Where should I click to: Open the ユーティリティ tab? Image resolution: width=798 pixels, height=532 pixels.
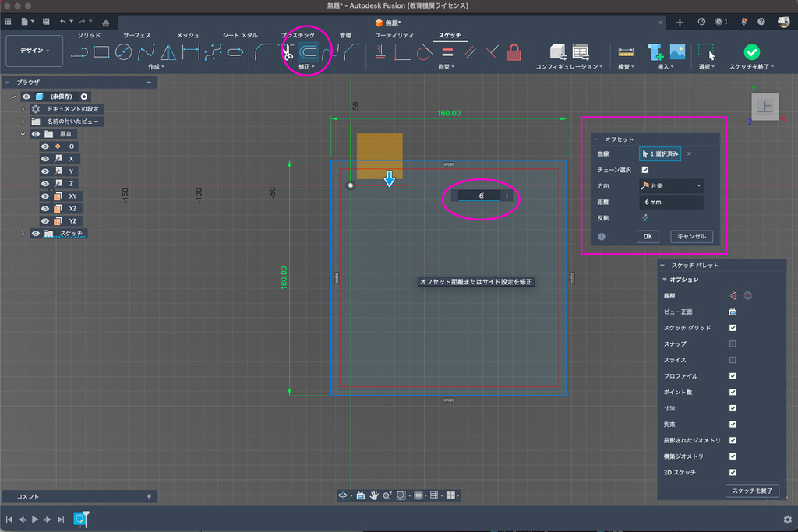(394, 36)
